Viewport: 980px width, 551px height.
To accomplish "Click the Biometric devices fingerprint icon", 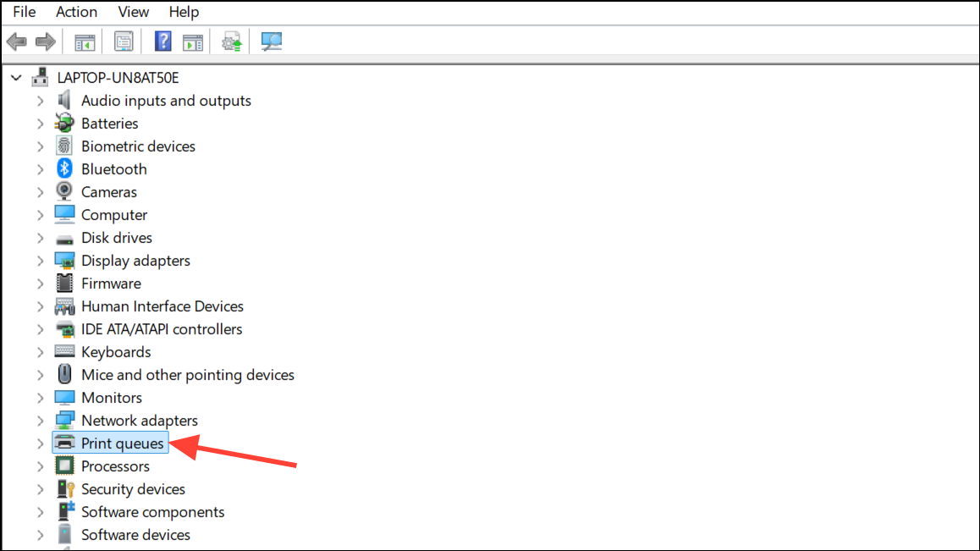I will pyautogui.click(x=64, y=146).
